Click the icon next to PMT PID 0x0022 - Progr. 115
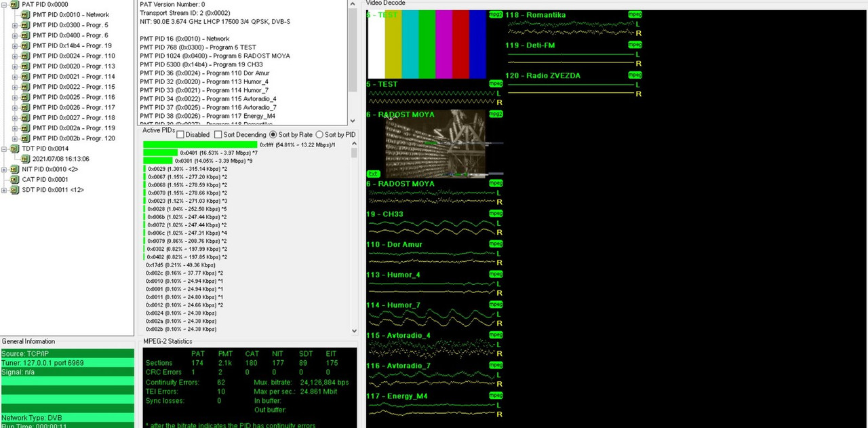This screenshot has width=868, height=428. click(x=26, y=87)
